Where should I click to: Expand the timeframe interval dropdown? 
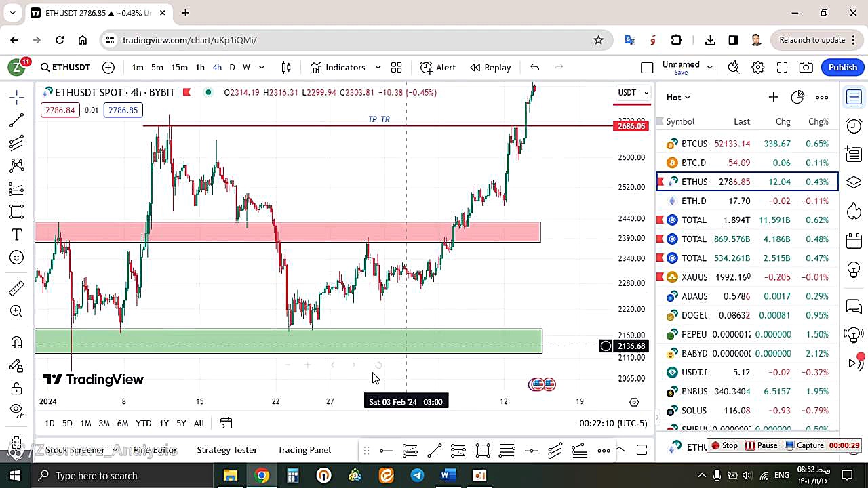pyautogui.click(x=262, y=67)
